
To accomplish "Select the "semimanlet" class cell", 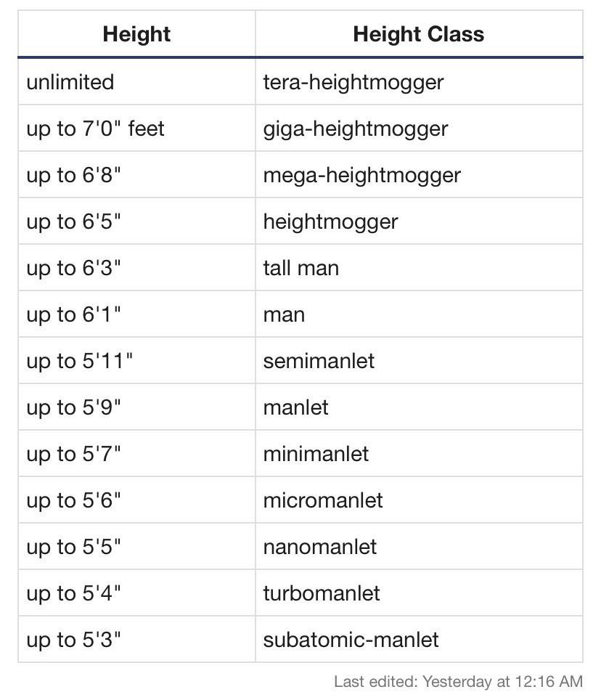I will 319,361.
